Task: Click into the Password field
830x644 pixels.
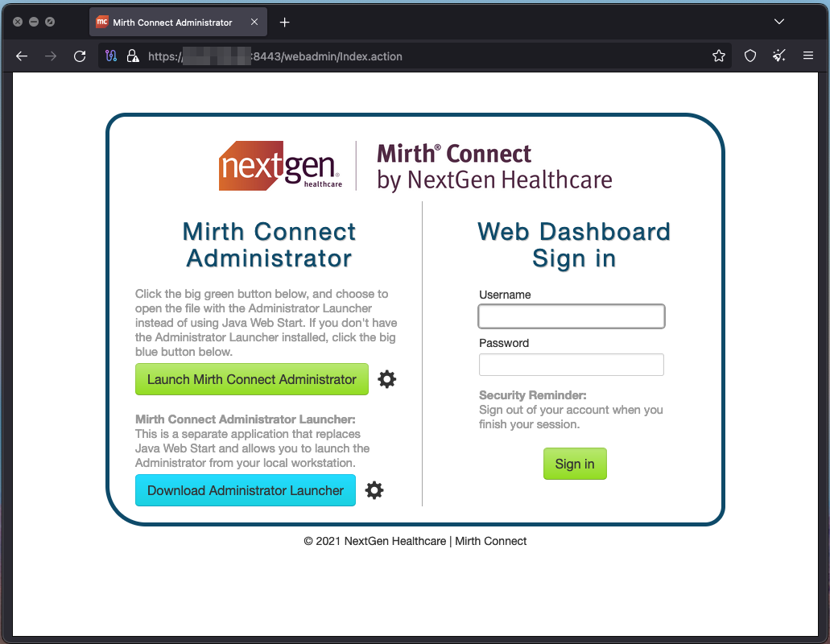Action: [572, 365]
